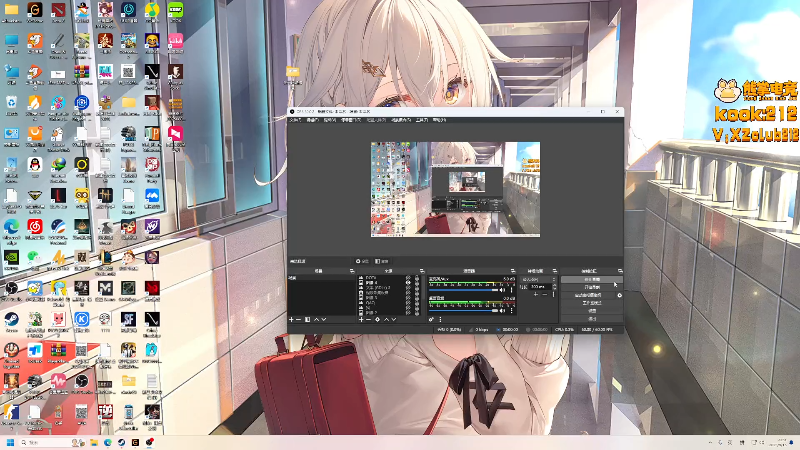Open the scene transition type dropdown

point(539,280)
